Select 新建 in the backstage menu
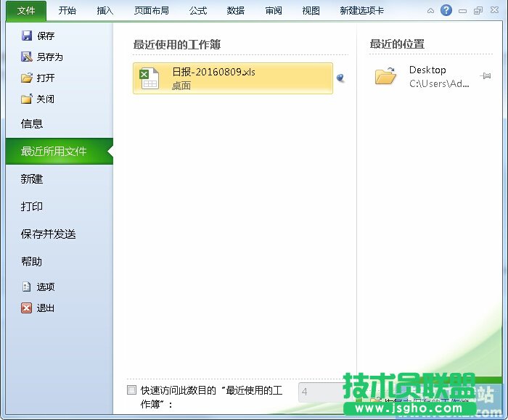508x420 pixels. [32, 179]
